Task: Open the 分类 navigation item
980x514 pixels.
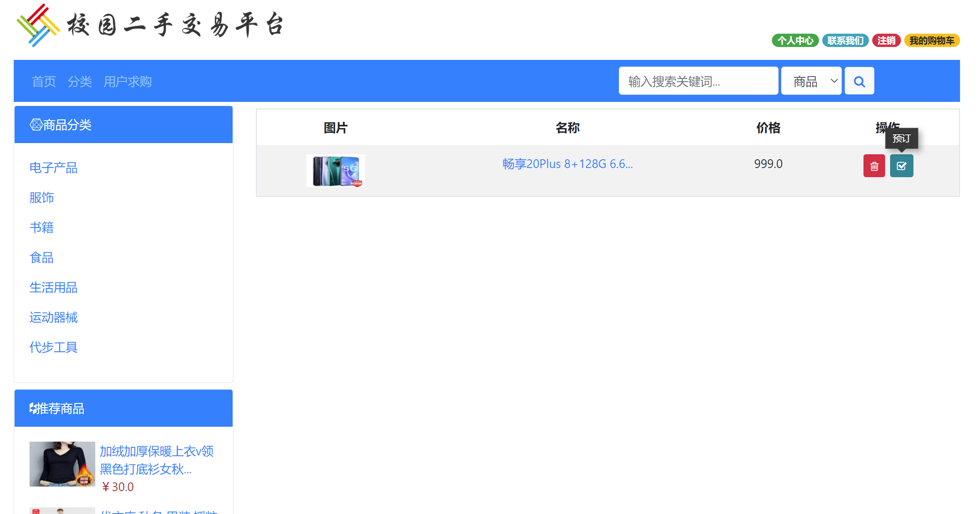Action: (79, 82)
